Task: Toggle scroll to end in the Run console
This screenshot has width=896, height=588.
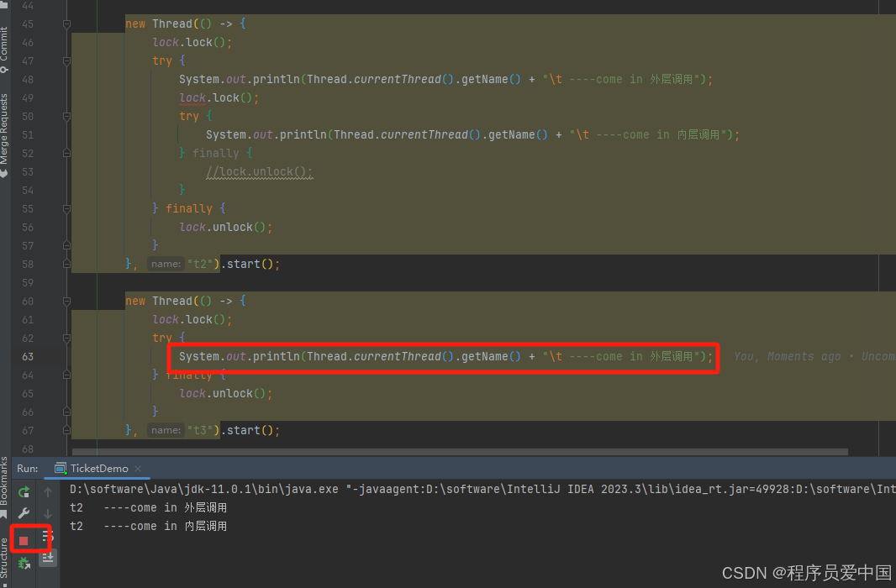Action: point(48,558)
